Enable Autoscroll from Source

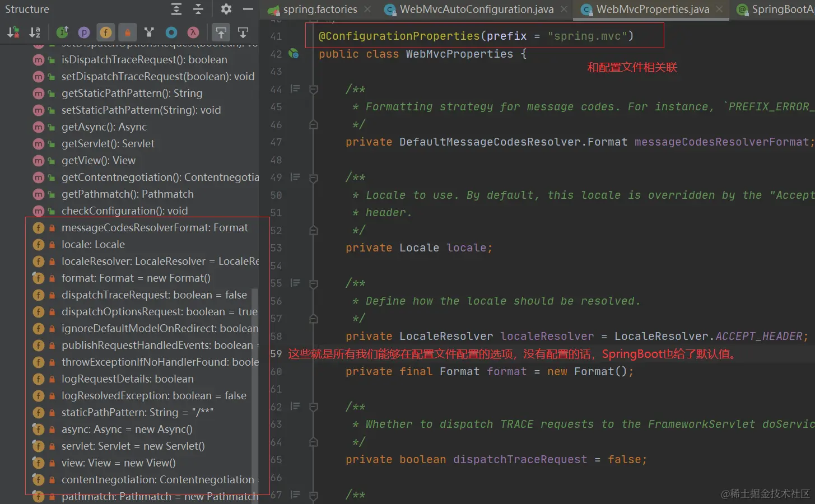pos(243,32)
